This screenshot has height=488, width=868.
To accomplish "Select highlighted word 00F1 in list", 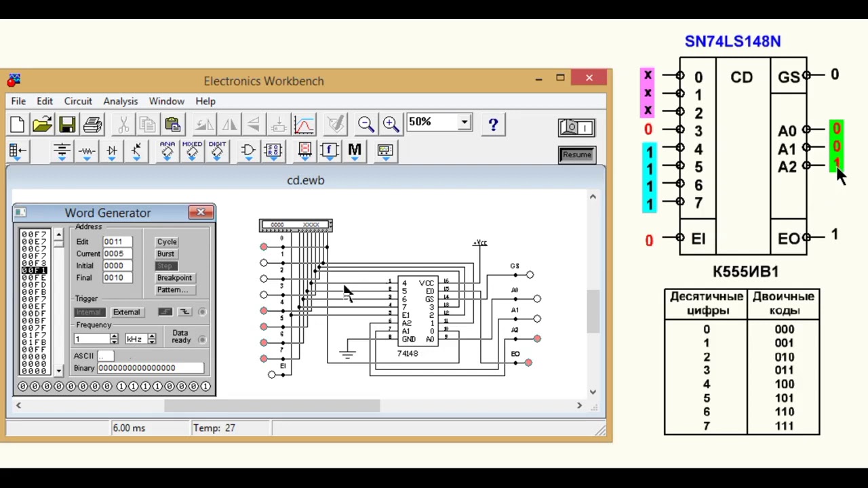I will coord(34,270).
